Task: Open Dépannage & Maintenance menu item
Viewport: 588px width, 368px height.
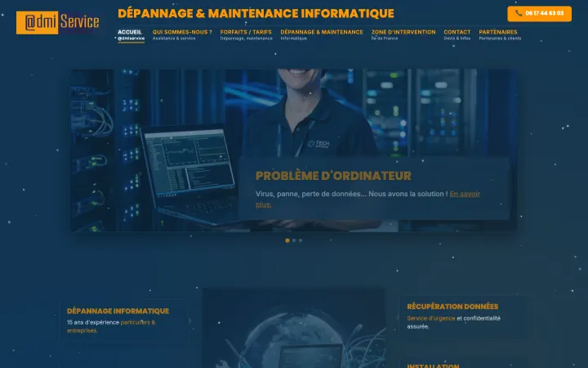Action: (322, 35)
